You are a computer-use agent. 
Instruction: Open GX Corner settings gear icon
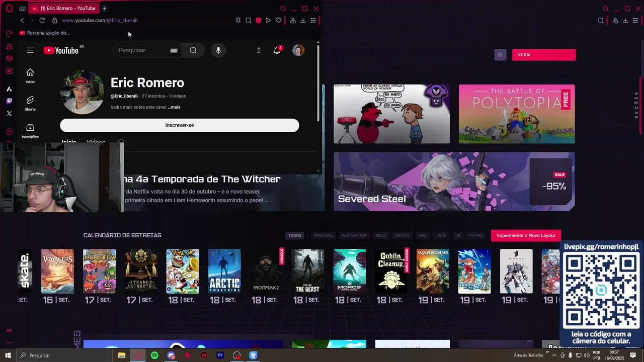(500, 54)
